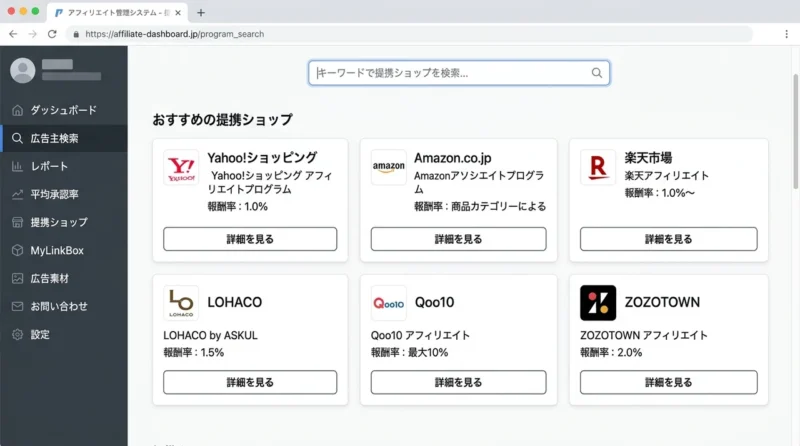Click the padlock icon in address bar

76,34
